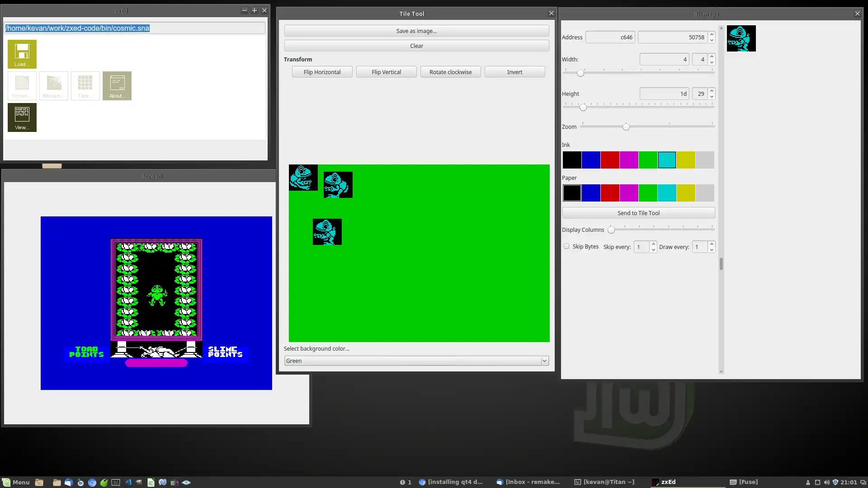Image resolution: width=868 pixels, height=488 pixels.
Task: Click the View button icon in zxEd
Action: (22, 117)
